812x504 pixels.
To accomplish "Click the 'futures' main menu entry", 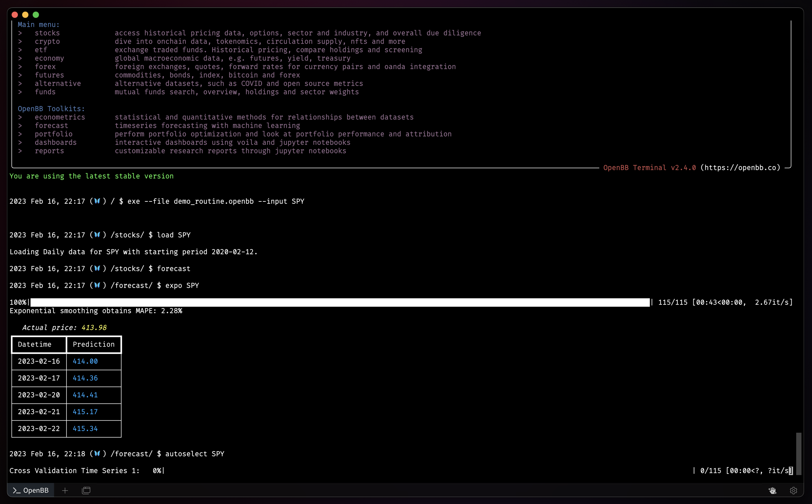I will tap(49, 75).
